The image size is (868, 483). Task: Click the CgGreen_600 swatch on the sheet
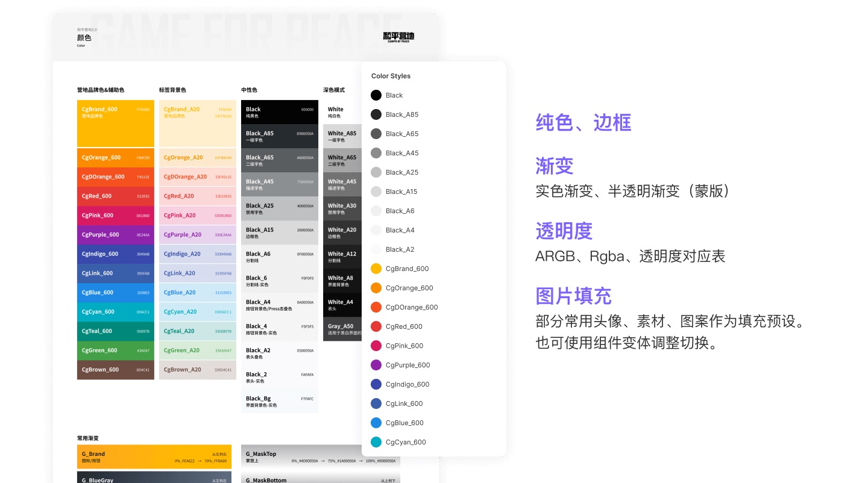click(116, 351)
